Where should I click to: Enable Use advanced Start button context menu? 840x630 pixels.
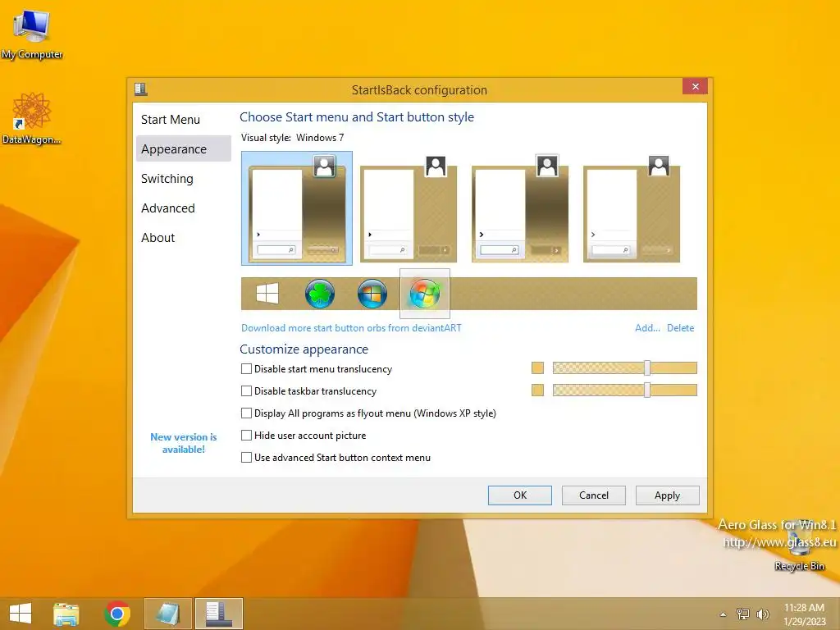tap(246, 458)
